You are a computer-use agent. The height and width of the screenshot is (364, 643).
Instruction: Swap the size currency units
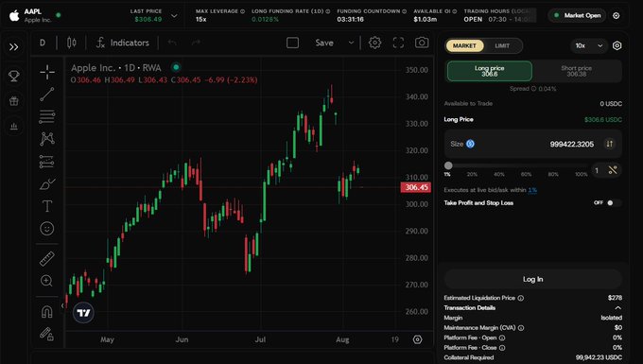point(609,144)
